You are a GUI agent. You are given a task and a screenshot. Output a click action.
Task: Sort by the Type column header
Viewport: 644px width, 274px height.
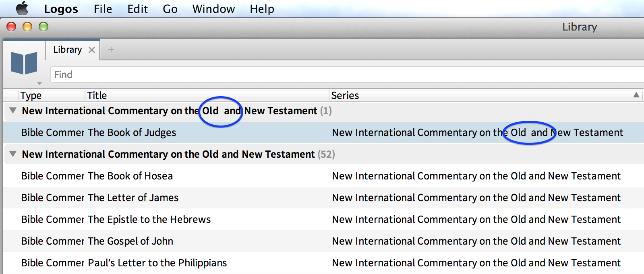click(31, 95)
